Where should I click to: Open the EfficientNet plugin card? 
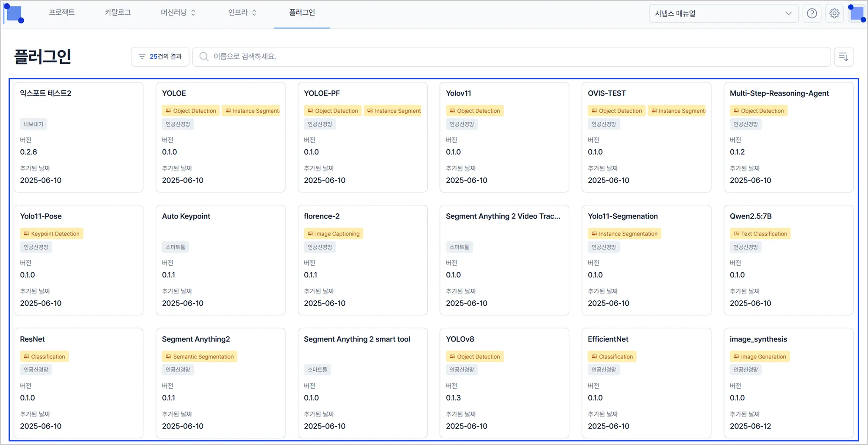[646, 383]
